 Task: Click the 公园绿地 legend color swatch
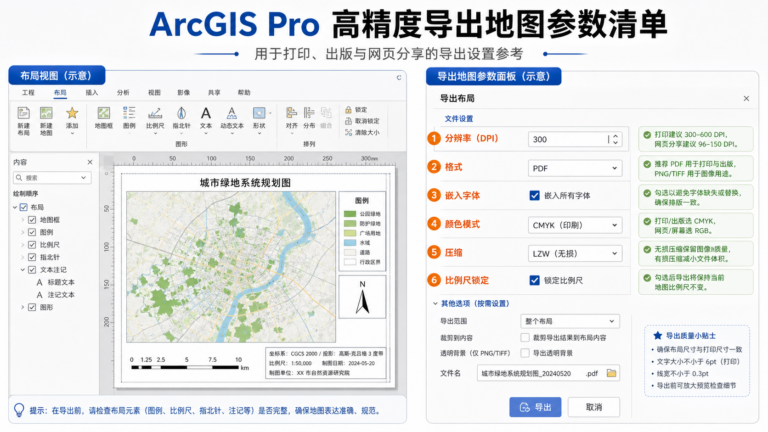[x=350, y=214]
